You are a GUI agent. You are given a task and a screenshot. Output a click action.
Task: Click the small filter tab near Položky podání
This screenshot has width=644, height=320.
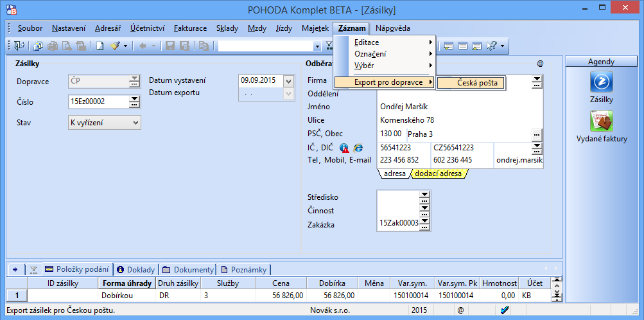pos(33,269)
